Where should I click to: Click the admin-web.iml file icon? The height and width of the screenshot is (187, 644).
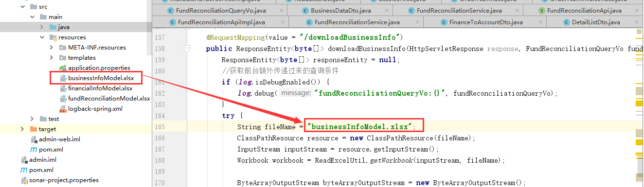click(x=34, y=139)
